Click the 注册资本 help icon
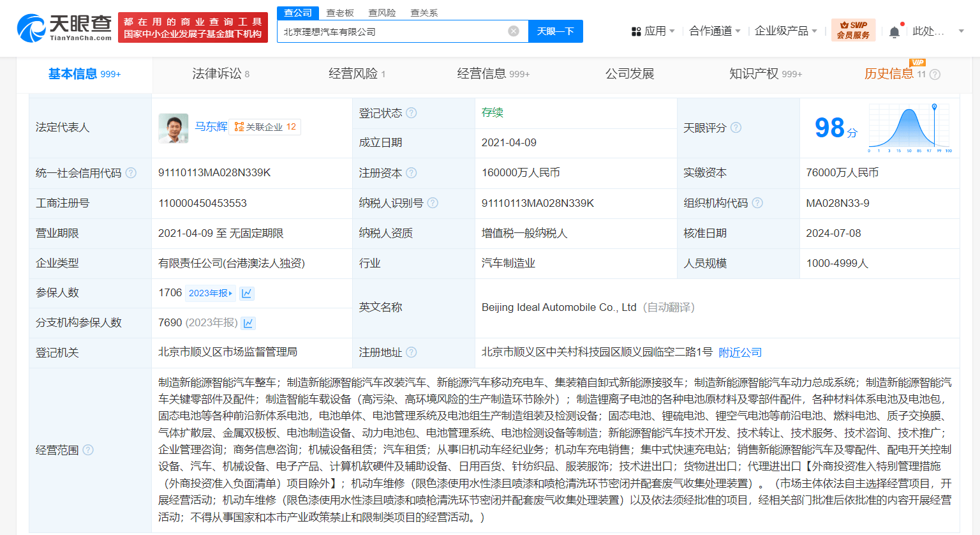 tap(412, 172)
